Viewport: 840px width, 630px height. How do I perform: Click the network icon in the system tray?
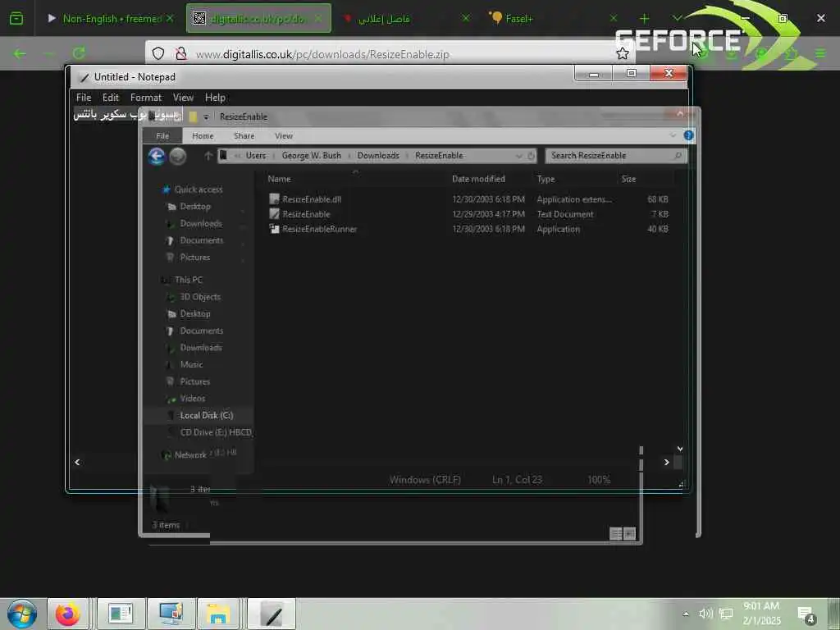[726, 614]
